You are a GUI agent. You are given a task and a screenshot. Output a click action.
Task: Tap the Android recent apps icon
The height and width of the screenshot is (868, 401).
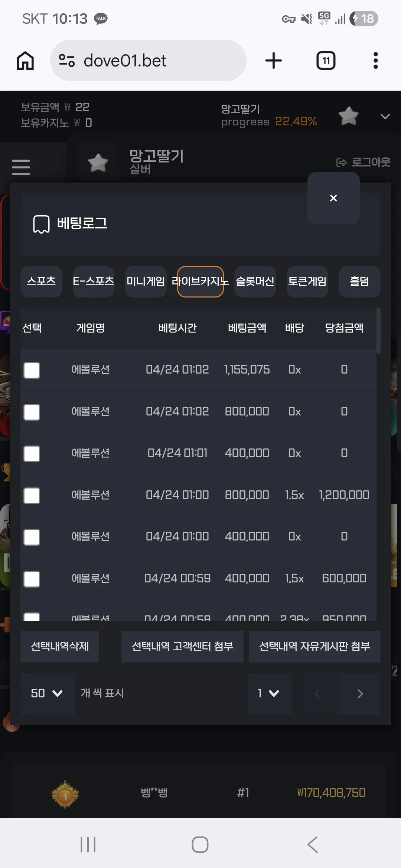pos(88,845)
